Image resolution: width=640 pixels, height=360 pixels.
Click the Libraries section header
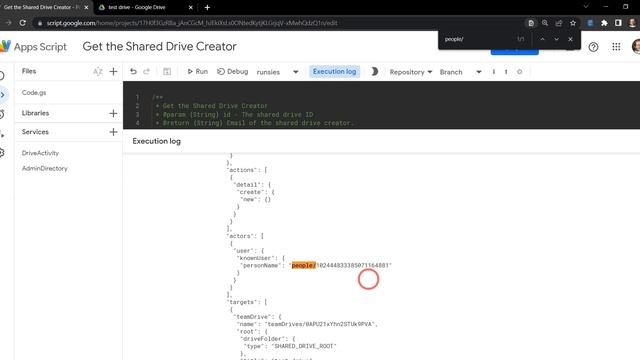(36, 113)
